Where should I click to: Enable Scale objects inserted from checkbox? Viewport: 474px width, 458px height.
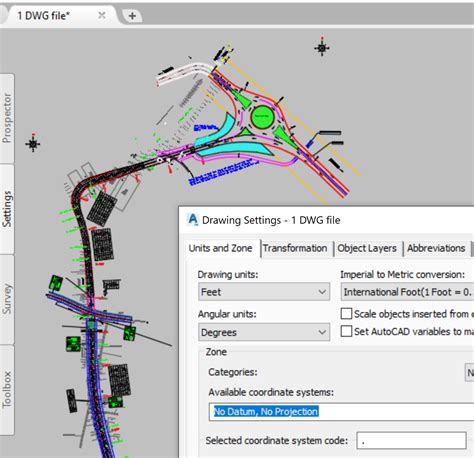pyautogui.click(x=346, y=314)
